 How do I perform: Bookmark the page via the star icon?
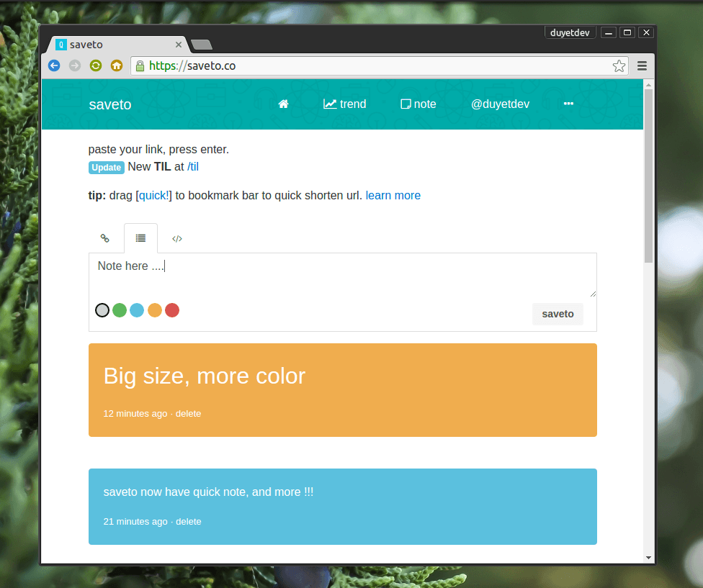619,65
